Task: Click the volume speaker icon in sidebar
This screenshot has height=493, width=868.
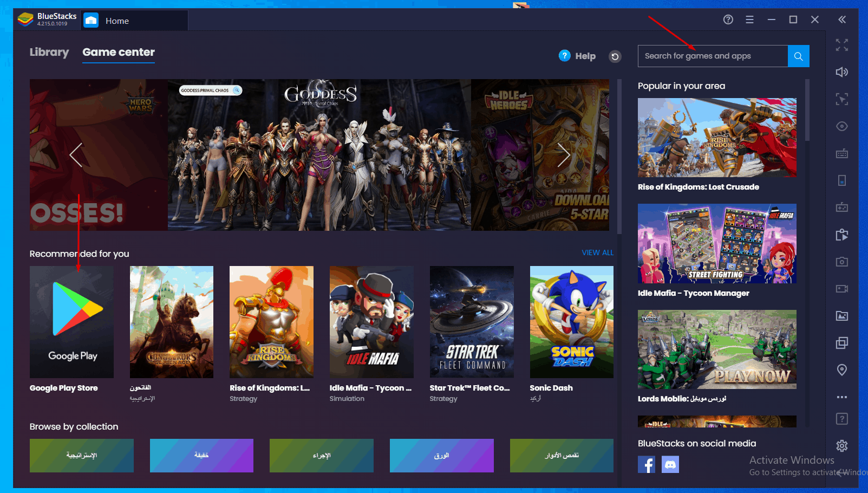Action: 841,72
